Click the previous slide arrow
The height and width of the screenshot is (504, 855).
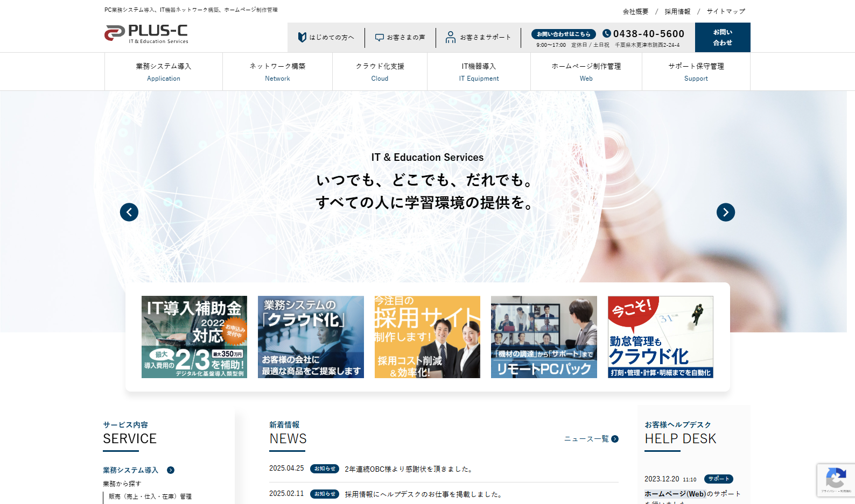click(129, 212)
